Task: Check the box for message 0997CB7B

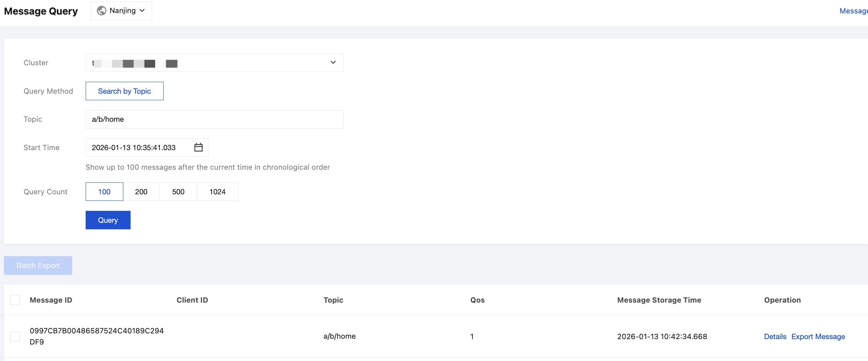Action: coord(15,336)
